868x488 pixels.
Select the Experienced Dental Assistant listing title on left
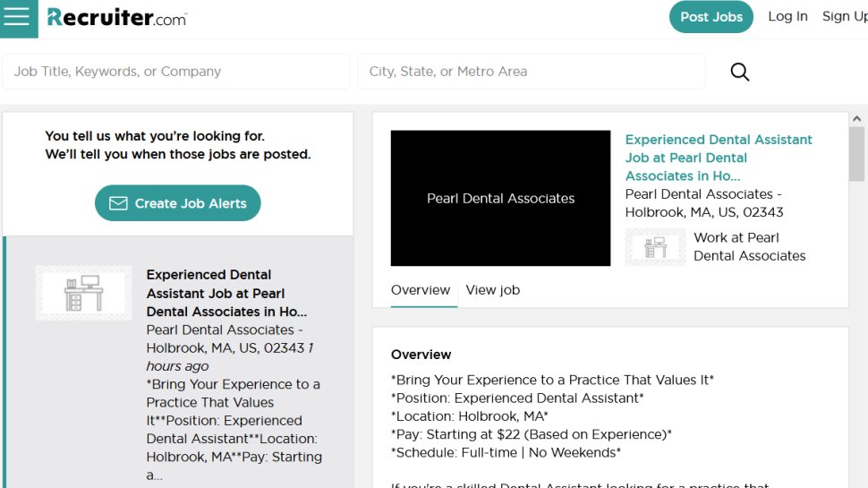pyautogui.click(x=226, y=293)
